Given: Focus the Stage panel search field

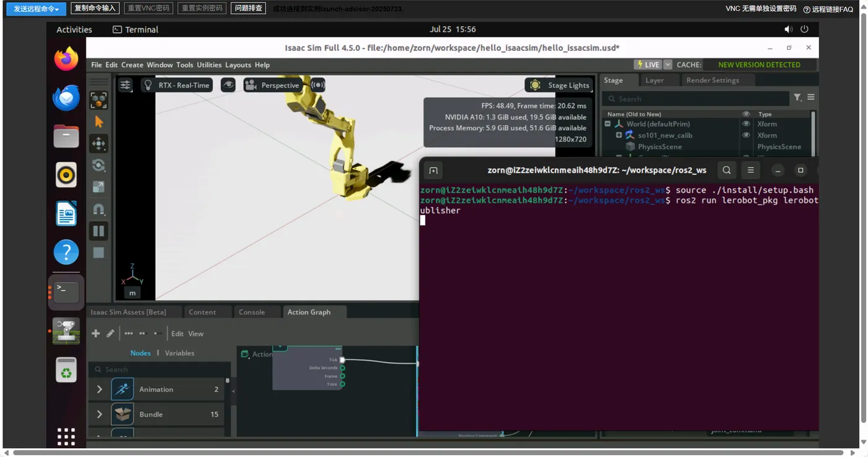Looking at the screenshot, I should tap(696, 99).
